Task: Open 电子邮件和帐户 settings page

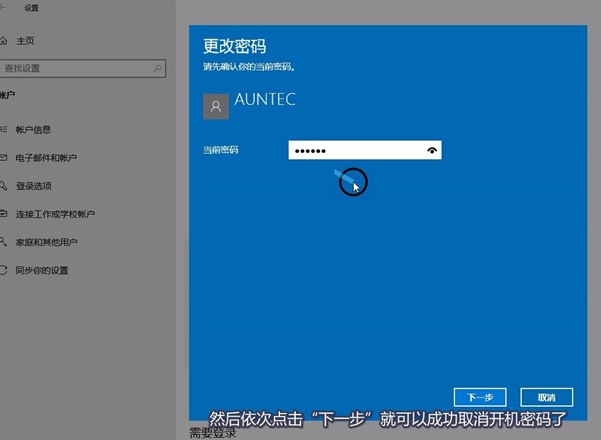Action: coord(46,158)
